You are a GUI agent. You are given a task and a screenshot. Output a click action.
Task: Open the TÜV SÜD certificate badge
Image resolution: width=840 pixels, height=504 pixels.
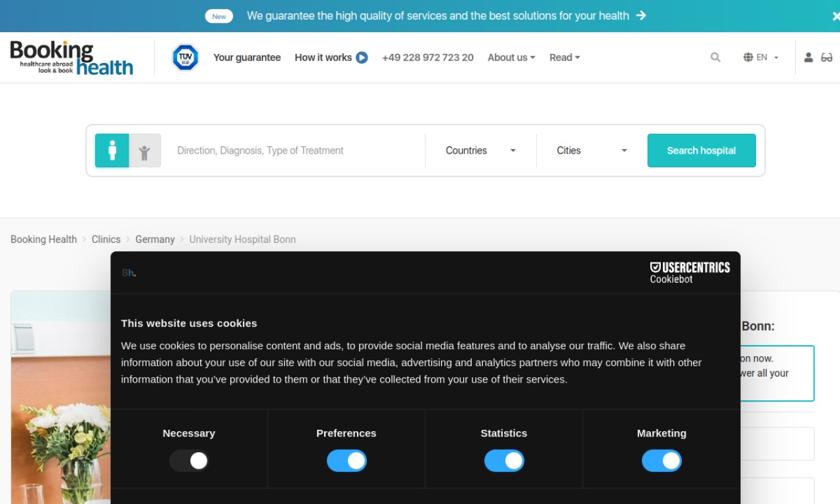coord(185,58)
